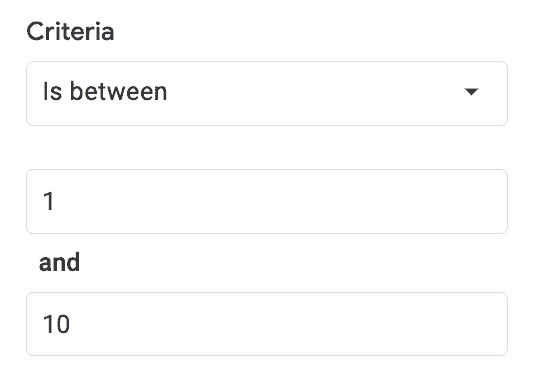544x388 pixels.
Task: Select the lower bound text box
Action: [x=267, y=201]
